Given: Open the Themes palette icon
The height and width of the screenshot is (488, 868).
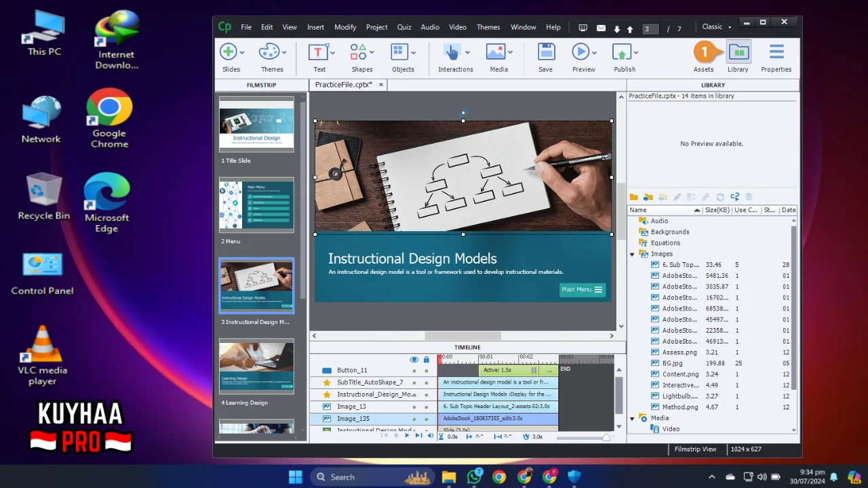Looking at the screenshot, I should (269, 52).
